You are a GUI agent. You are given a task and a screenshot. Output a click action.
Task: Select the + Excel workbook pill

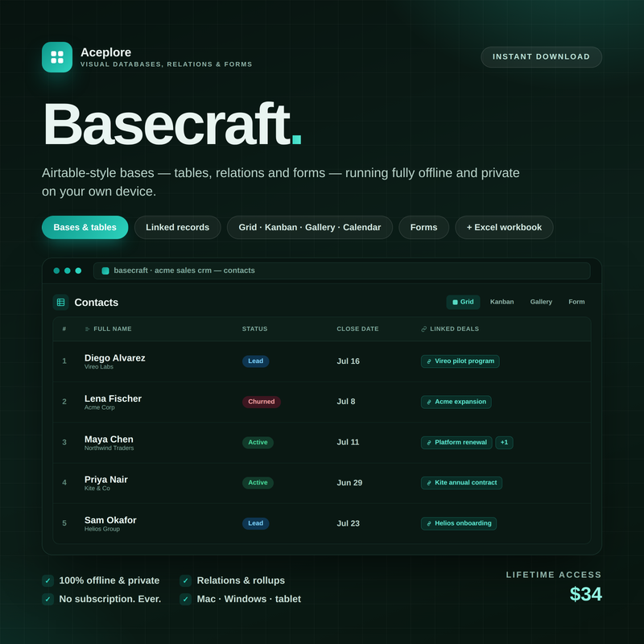(504, 228)
